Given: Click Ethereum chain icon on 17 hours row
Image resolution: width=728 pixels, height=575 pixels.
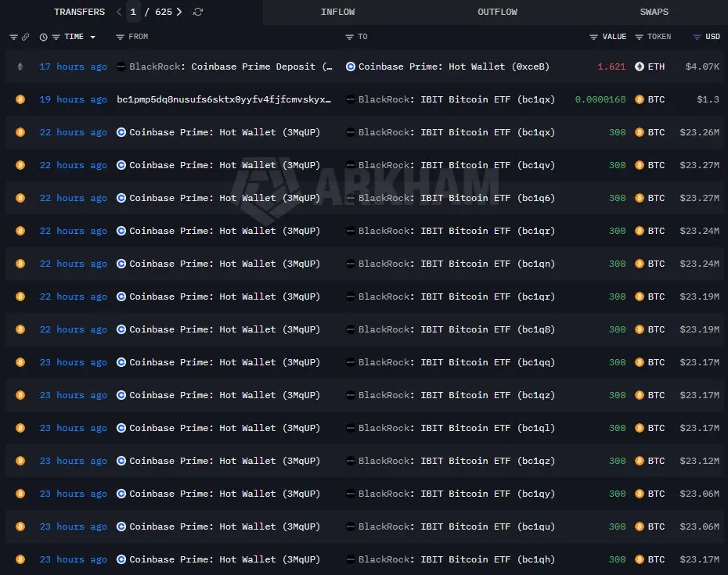Looking at the screenshot, I should (x=20, y=66).
